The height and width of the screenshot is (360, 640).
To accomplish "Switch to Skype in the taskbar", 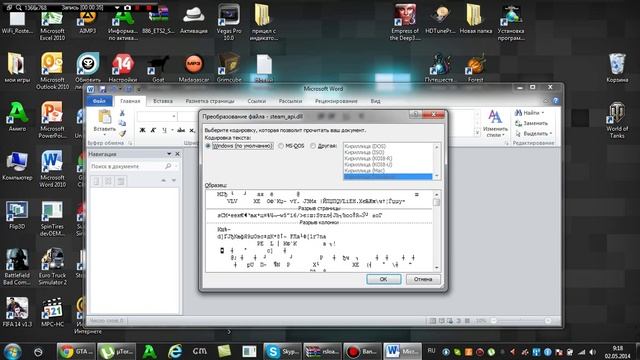I will pos(282,351).
